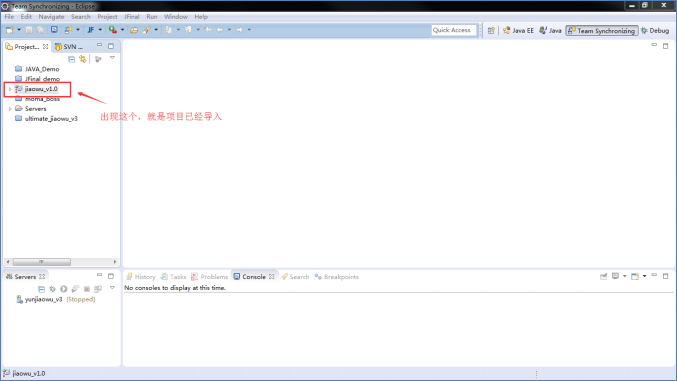This screenshot has height=381, width=677.
Task: Toggle Link with Editor in Project Explorer
Action: click(x=83, y=59)
